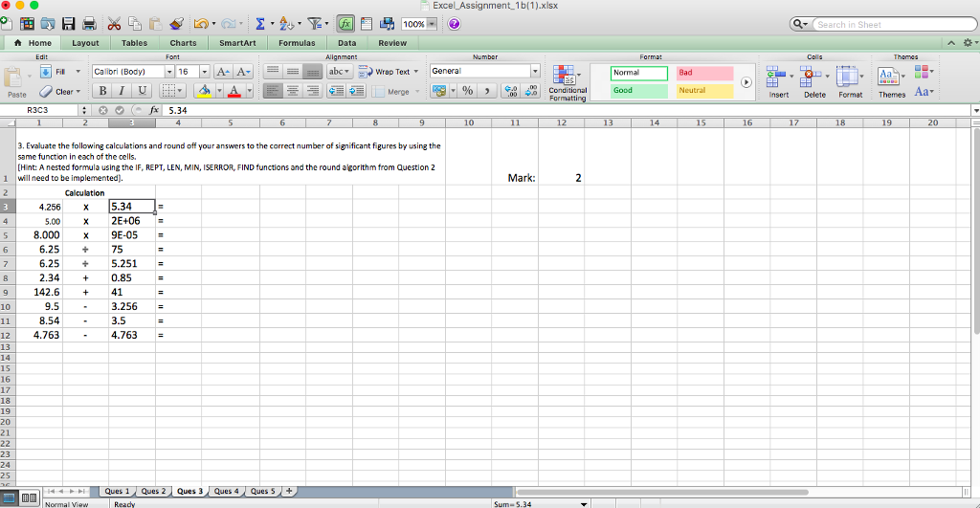
Task: Open the font name dropdown
Action: coord(168,72)
